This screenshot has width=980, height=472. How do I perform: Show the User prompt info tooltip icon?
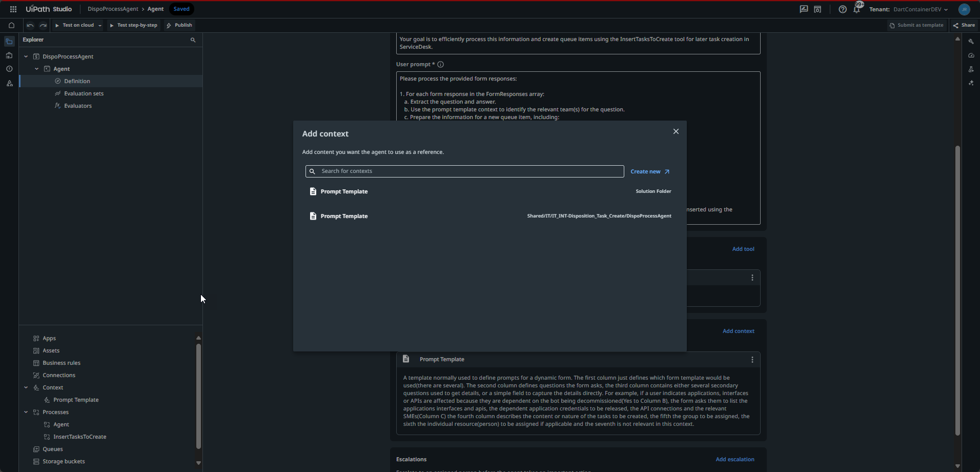click(x=440, y=65)
